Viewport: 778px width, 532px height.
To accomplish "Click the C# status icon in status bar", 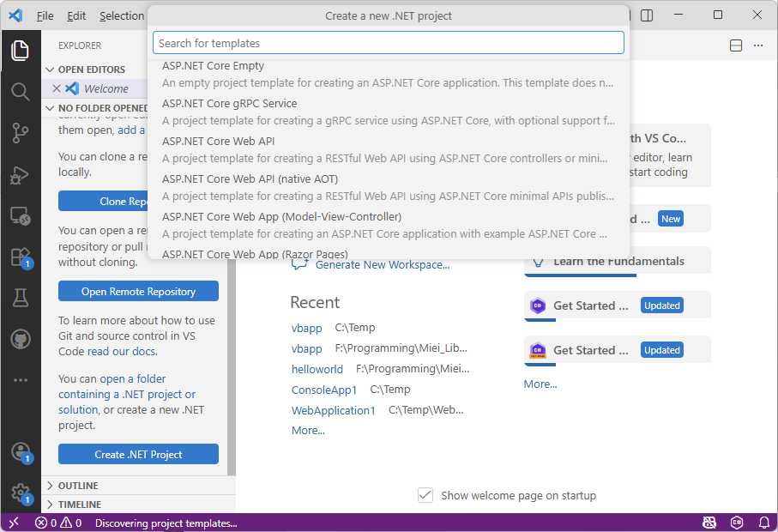I will coord(737,523).
